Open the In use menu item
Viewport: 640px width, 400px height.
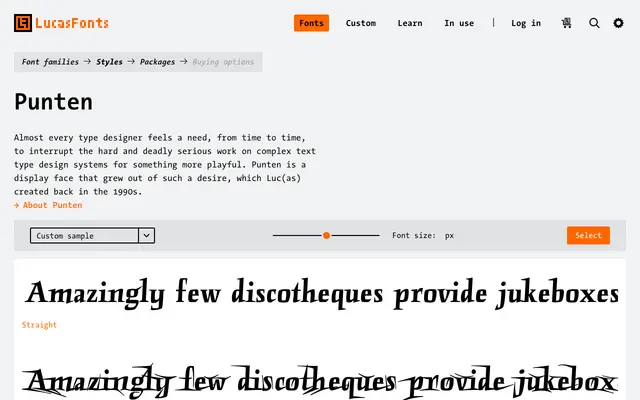coord(459,23)
